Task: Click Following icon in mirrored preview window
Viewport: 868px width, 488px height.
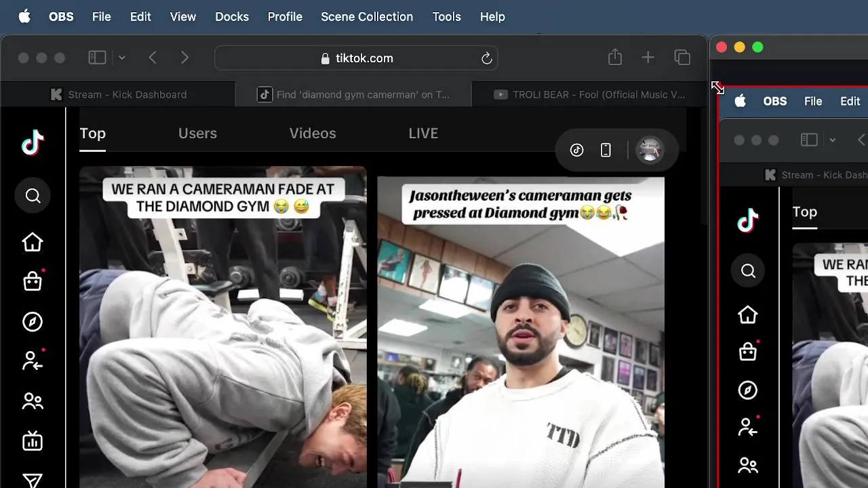Action: click(748, 427)
